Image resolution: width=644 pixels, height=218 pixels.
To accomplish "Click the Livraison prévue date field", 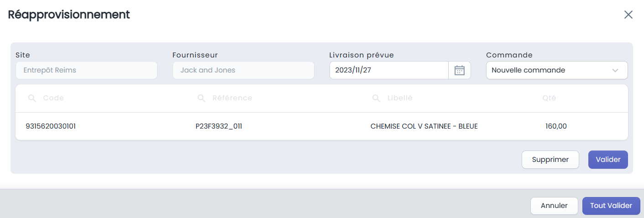I will coord(389,70).
